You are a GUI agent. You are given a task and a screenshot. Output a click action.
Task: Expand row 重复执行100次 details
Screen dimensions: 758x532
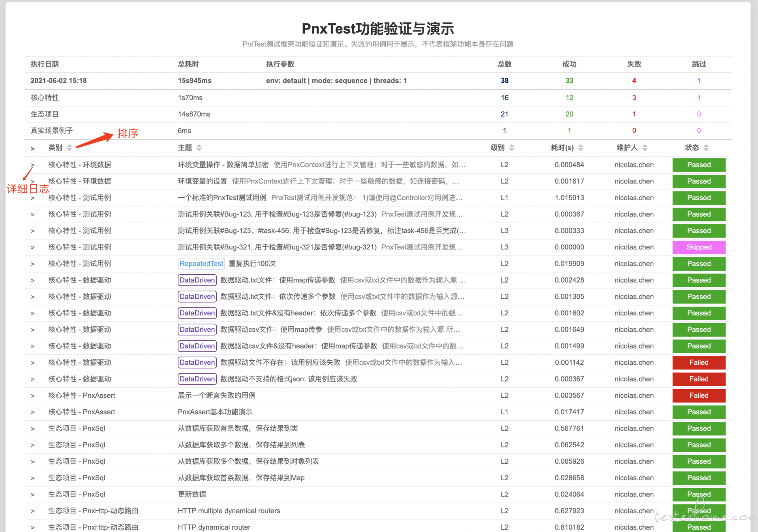coord(33,264)
